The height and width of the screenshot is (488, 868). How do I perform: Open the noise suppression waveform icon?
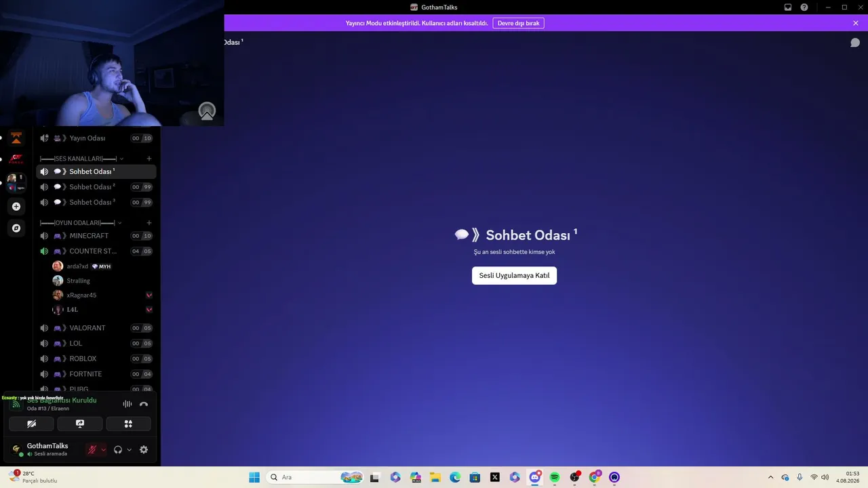click(127, 404)
